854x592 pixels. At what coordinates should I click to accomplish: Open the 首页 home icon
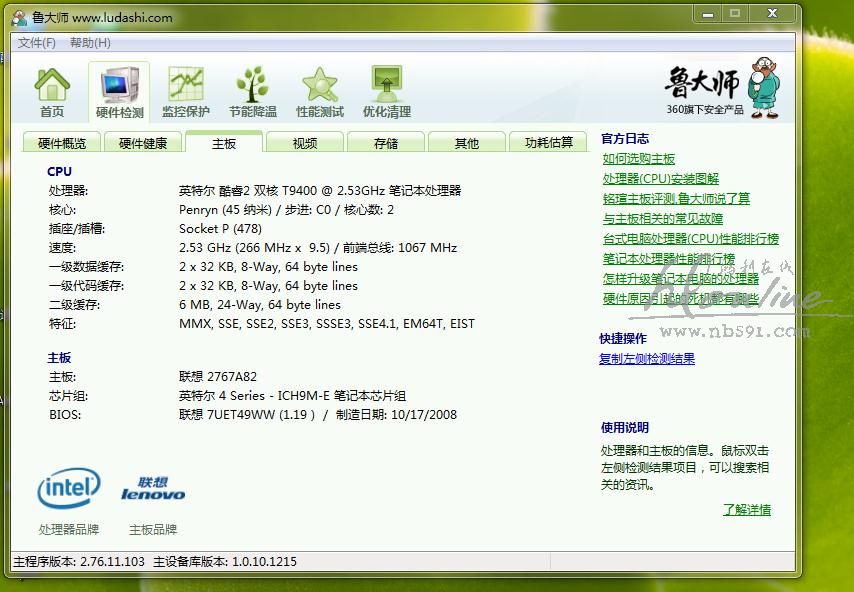coord(52,92)
